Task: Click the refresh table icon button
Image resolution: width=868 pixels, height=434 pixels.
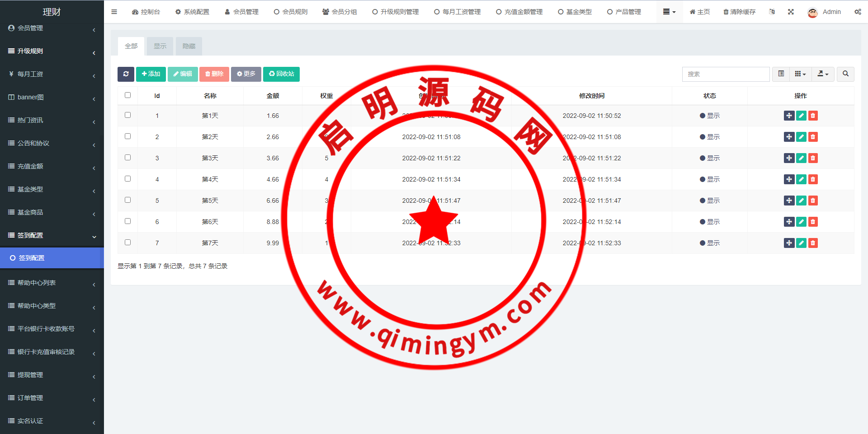Action: [126, 74]
